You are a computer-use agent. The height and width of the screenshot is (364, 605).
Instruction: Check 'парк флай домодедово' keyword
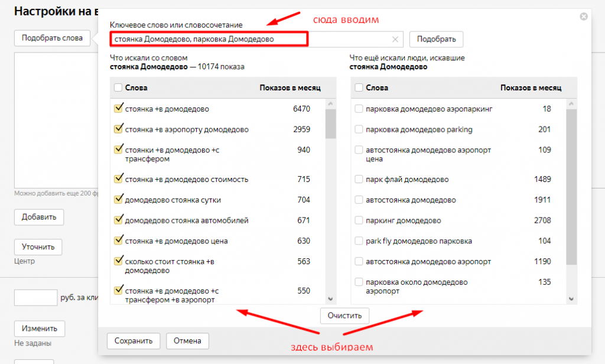(359, 179)
